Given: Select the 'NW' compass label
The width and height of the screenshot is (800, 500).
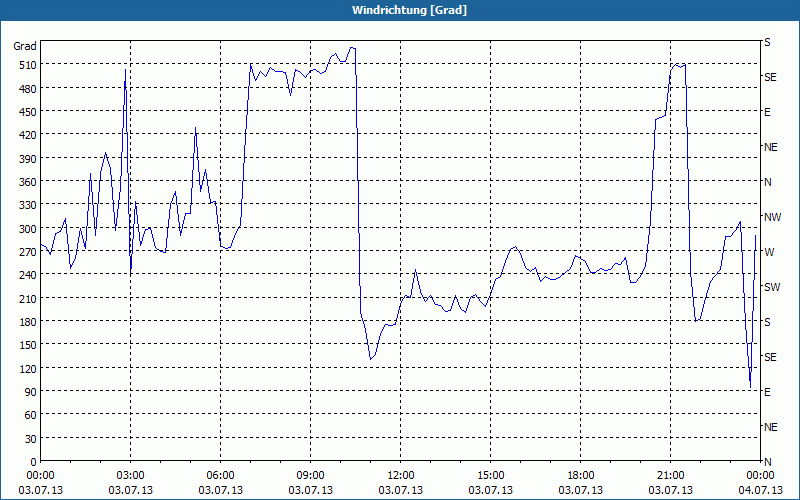Looking at the screenshot, I should point(772,217).
